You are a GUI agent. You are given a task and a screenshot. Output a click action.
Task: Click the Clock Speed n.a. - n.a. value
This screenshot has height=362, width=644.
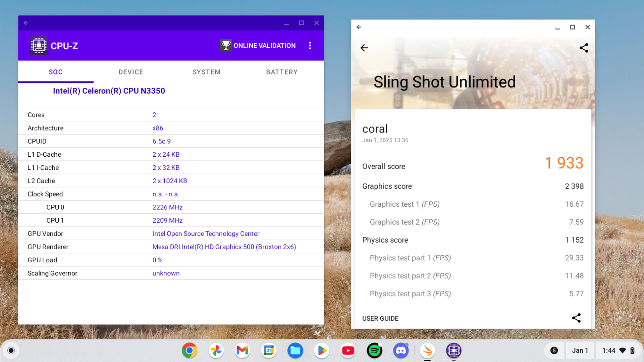[x=166, y=194]
